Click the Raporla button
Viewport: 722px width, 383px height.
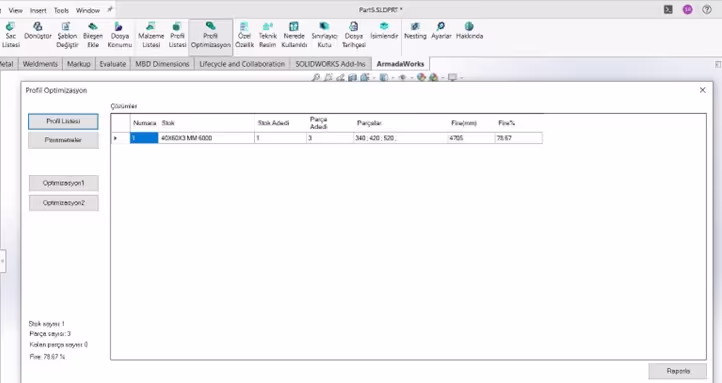tap(678, 371)
